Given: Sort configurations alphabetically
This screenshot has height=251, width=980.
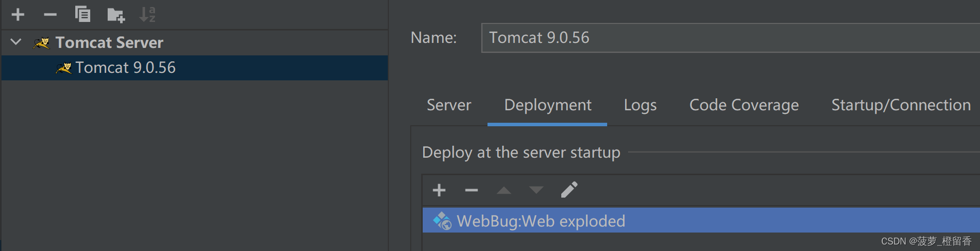Looking at the screenshot, I should pos(148,14).
